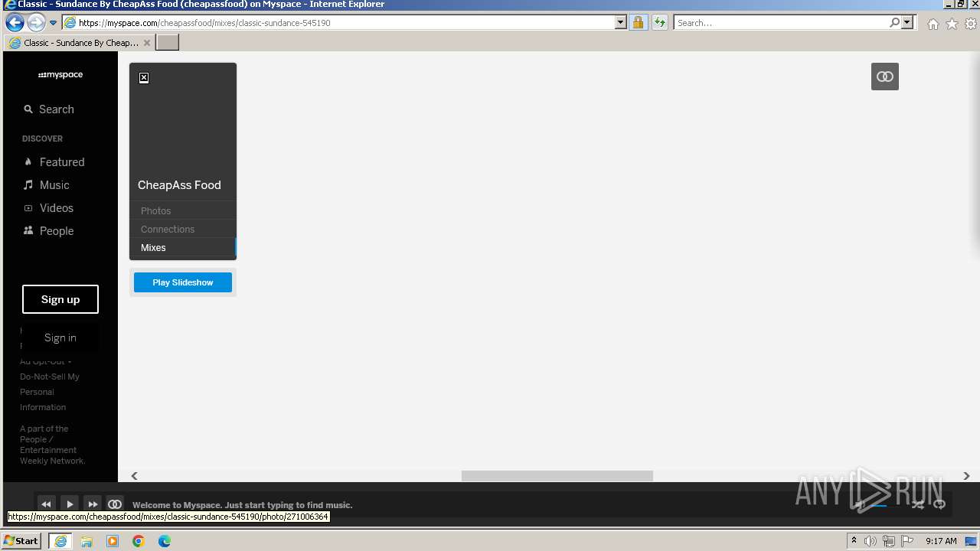Click the Windows Start button

pos(21,540)
